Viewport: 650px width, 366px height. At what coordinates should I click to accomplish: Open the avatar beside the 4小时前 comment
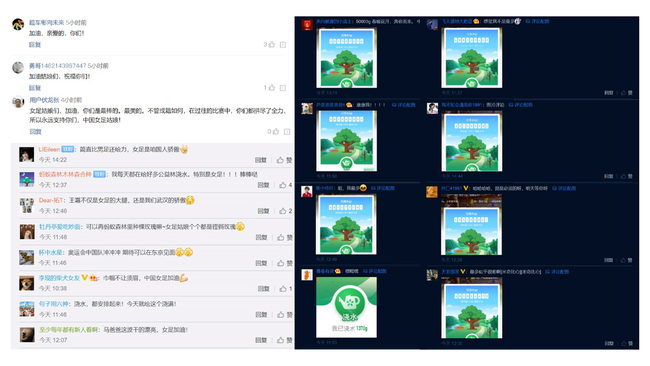pos(18,102)
